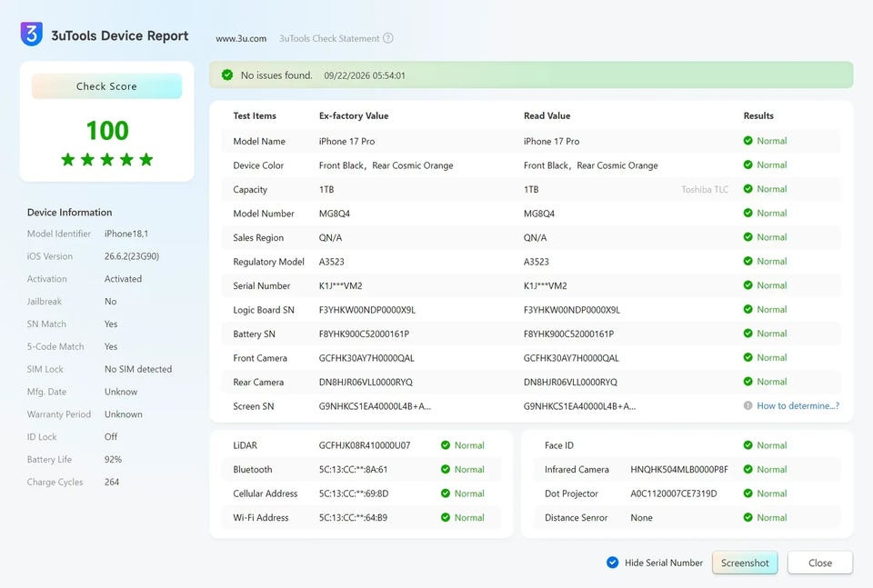Click the Toshiba TLC label in Capacity row
The width and height of the screenshot is (873, 588).
click(704, 189)
